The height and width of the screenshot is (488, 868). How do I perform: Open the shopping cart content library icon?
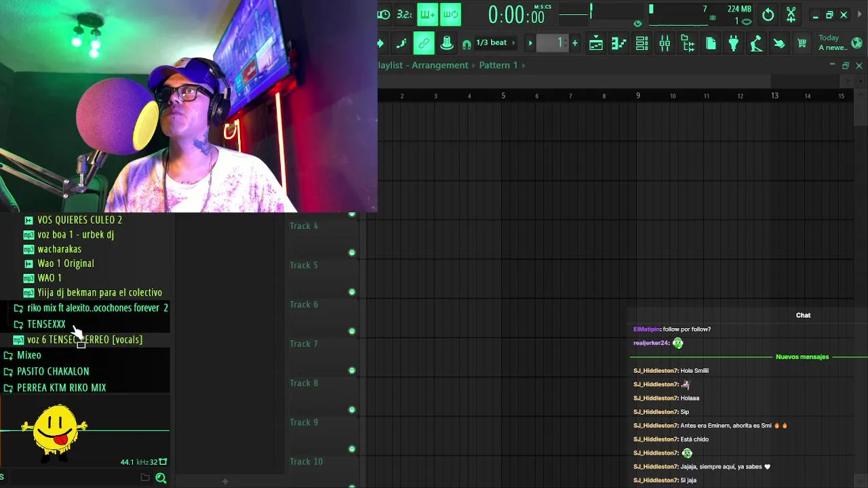(802, 44)
